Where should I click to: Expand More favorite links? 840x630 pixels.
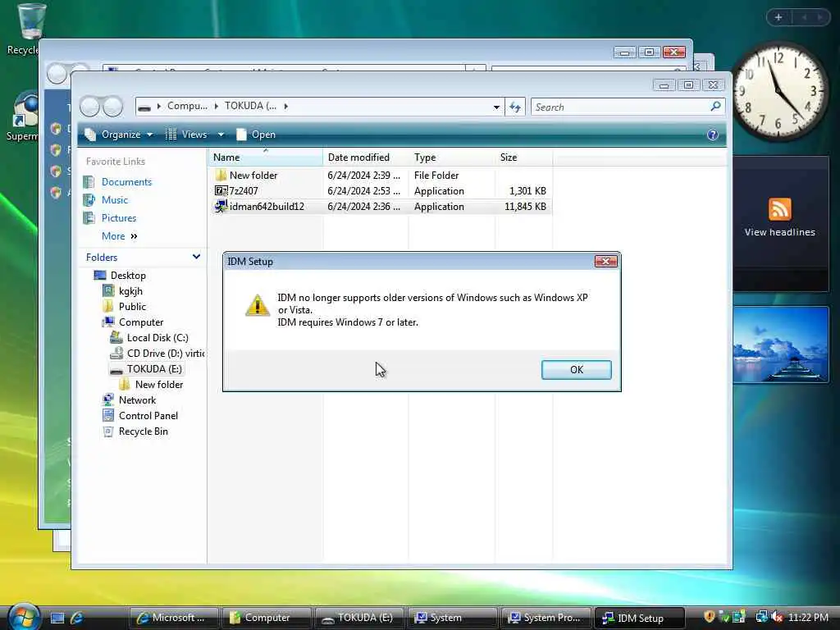click(x=119, y=236)
